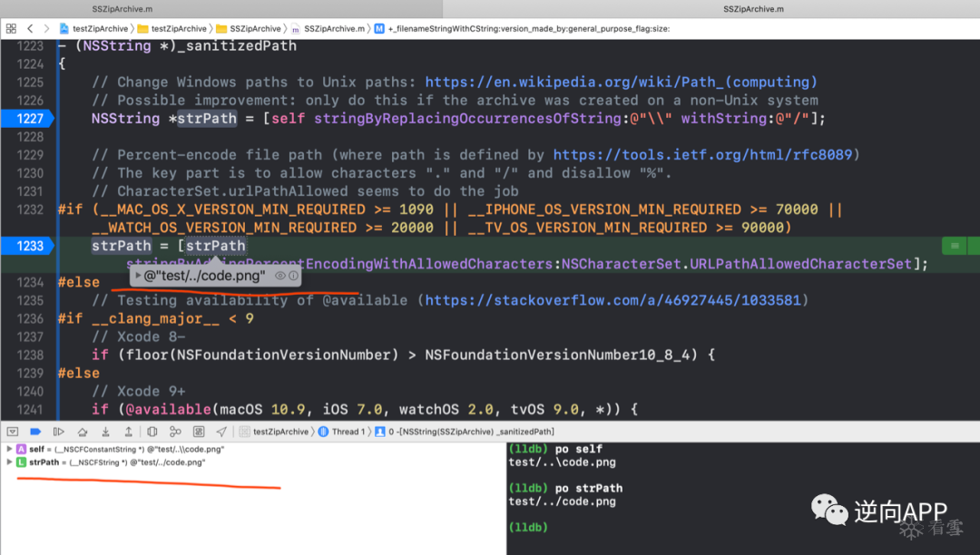Image resolution: width=980 pixels, height=555 pixels.
Task: Open the _filenameStringWithCString method breadcrumb
Action: [x=522, y=29]
